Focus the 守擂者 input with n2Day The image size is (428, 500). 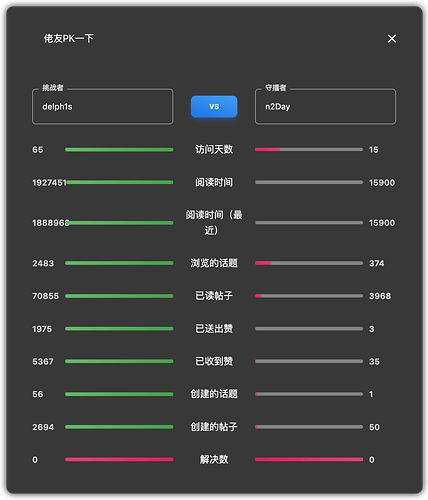point(325,107)
